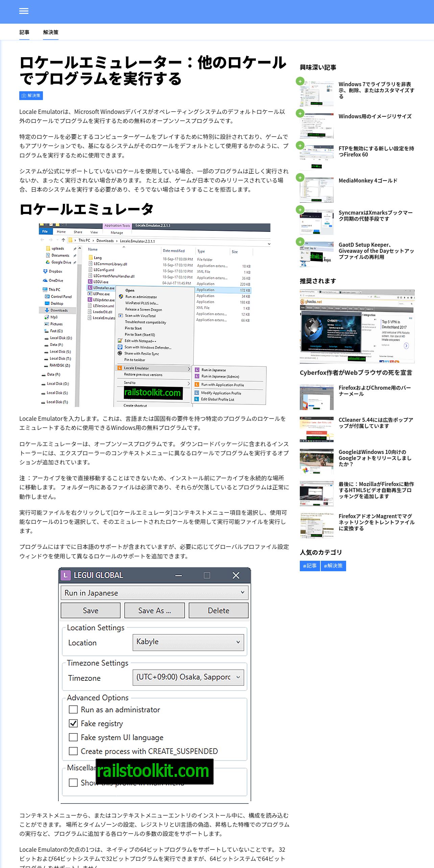Check Fake system UI language option
This screenshot has width=434, height=868.
click(x=73, y=737)
